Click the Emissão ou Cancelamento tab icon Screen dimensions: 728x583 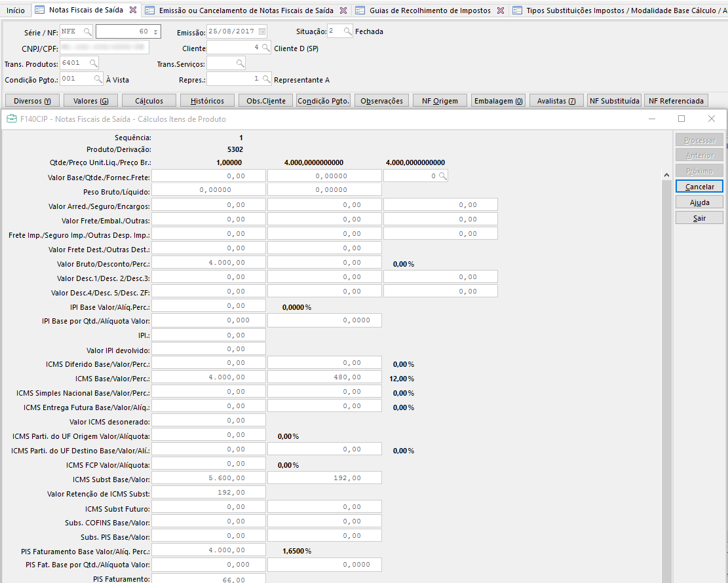tap(149, 10)
